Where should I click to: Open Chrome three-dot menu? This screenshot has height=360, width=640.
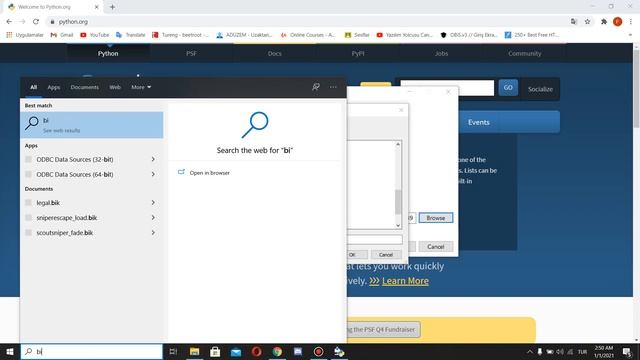click(631, 22)
